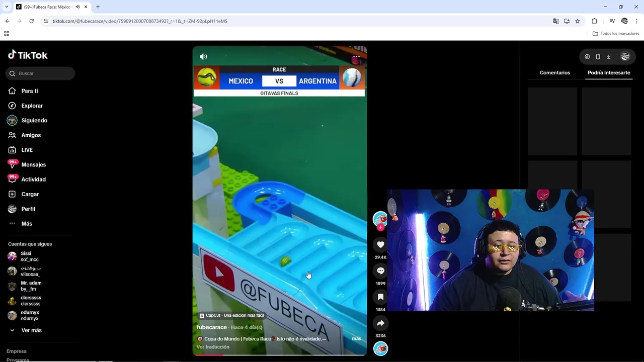Open the fubecarace username link
The width and height of the screenshot is (644, 362).
click(x=212, y=327)
